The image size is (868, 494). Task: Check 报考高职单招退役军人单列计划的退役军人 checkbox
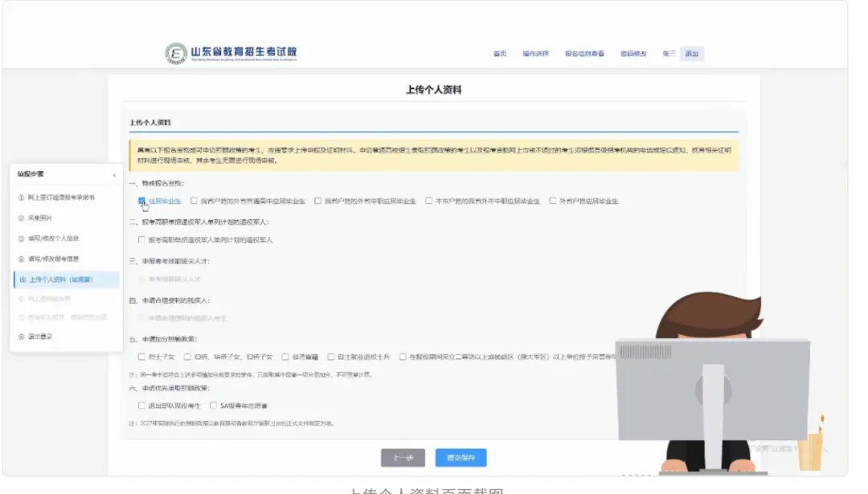pyautogui.click(x=141, y=239)
